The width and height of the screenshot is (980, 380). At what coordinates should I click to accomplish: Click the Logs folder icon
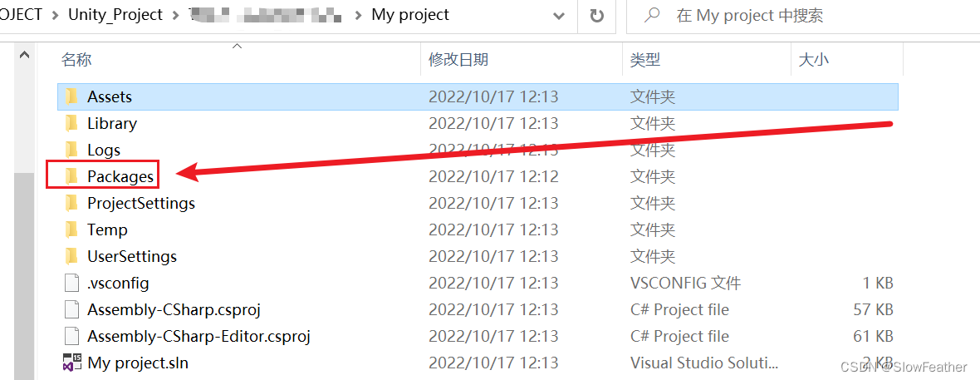(71, 150)
